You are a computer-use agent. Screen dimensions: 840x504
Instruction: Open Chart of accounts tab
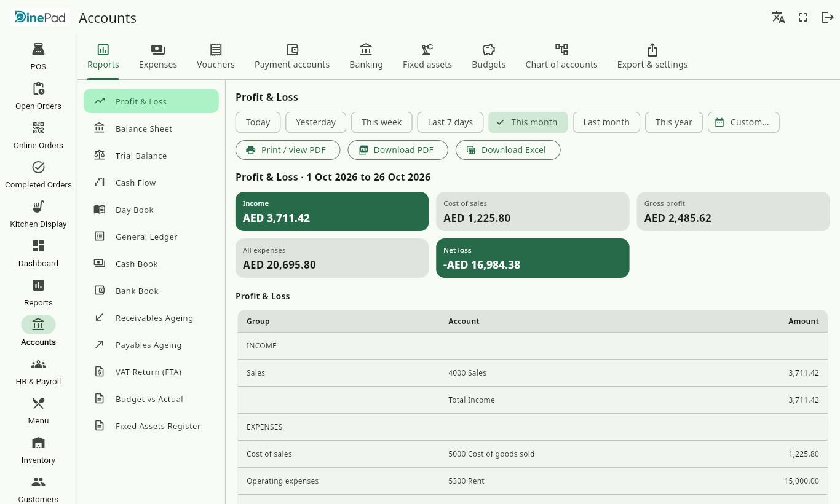[x=561, y=57]
